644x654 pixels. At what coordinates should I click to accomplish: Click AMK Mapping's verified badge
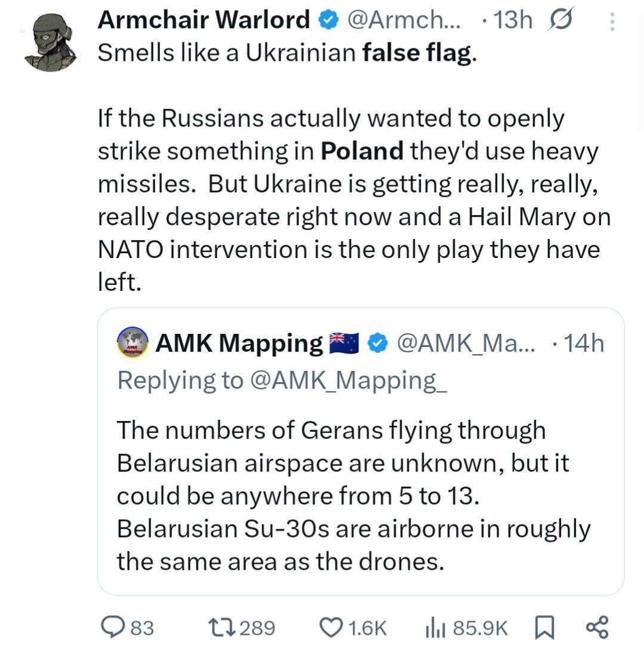tap(376, 343)
